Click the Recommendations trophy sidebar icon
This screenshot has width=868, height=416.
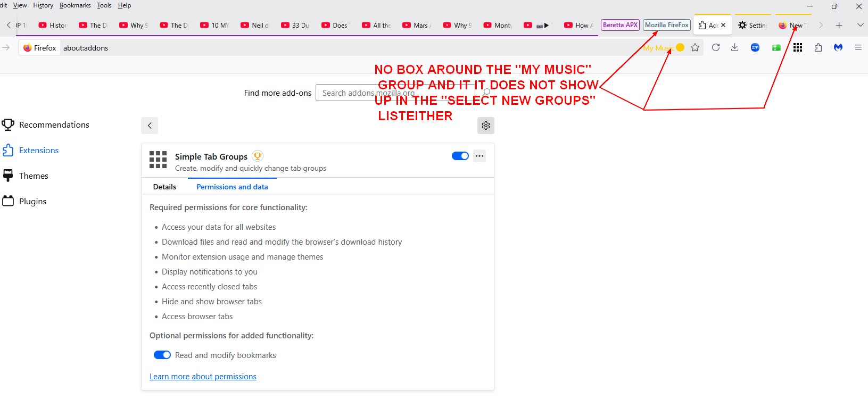(8, 125)
